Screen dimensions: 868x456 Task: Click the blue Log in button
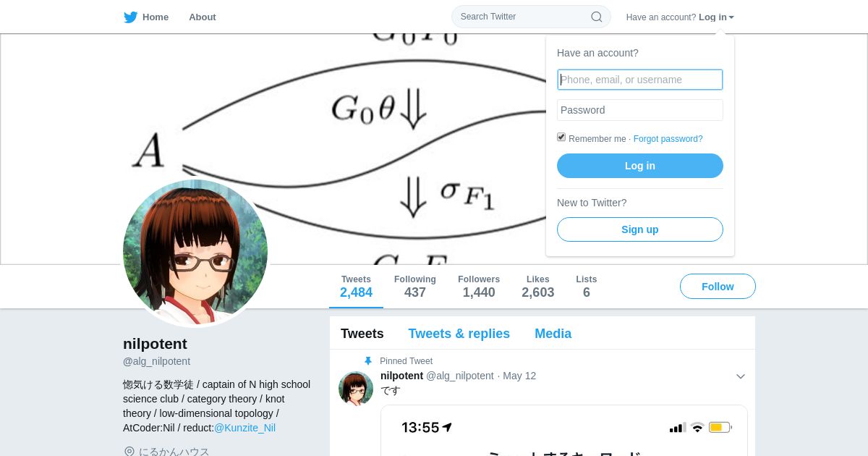640,166
